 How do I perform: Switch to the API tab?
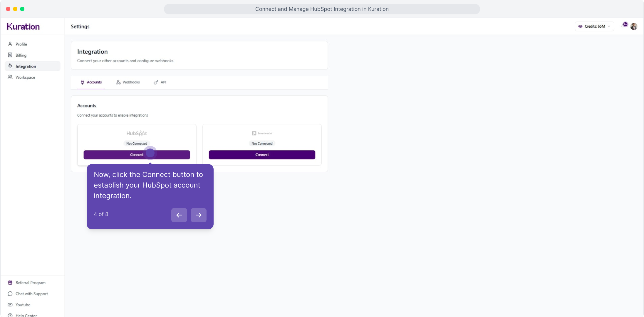[x=160, y=82]
